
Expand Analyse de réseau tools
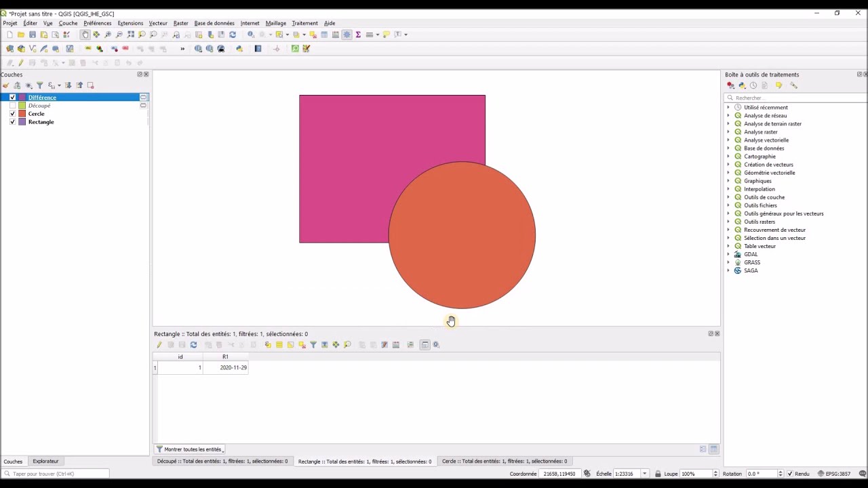pyautogui.click(x=728, y=116)
